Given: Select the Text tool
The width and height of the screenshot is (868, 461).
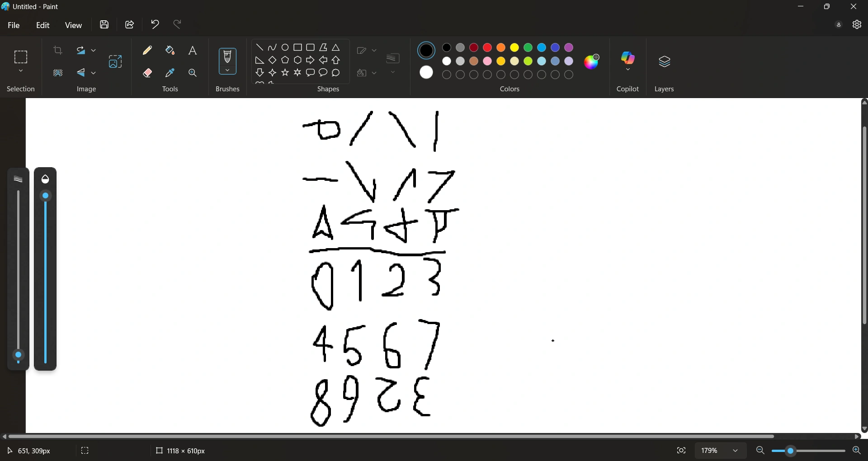Looking at the screenshot, I should pos(193,51).
